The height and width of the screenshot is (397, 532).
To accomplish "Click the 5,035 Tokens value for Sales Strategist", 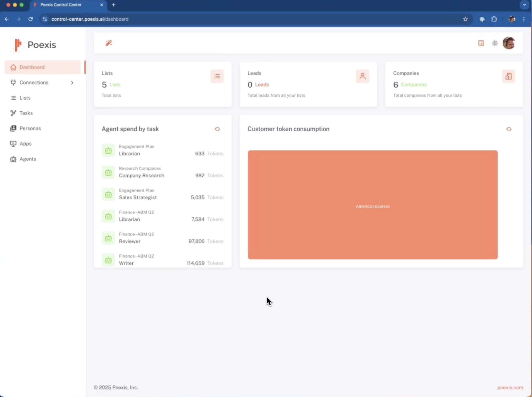I will (x=207, y=197).
